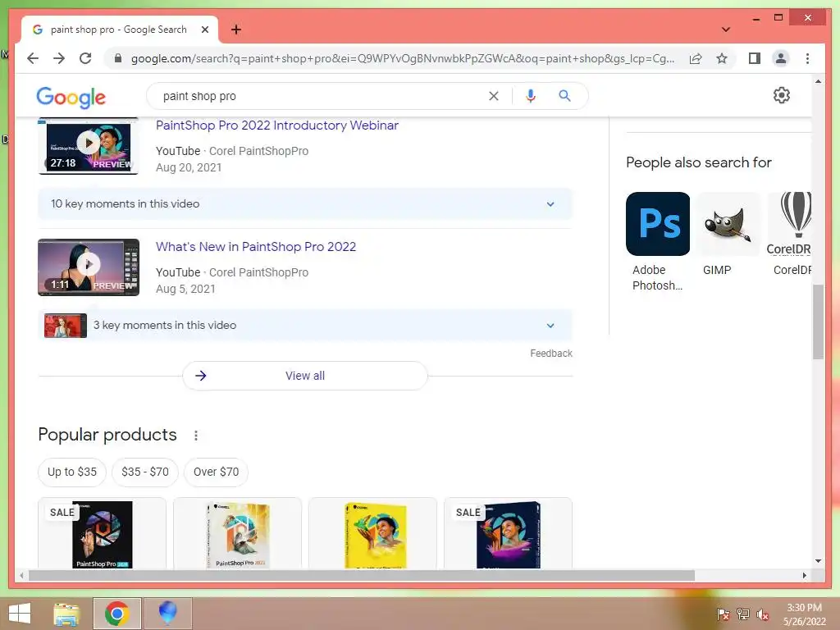Viewport: 840px width, 630px height.
Task: Open Popular products options menu
Action: [x=195, y=435]
